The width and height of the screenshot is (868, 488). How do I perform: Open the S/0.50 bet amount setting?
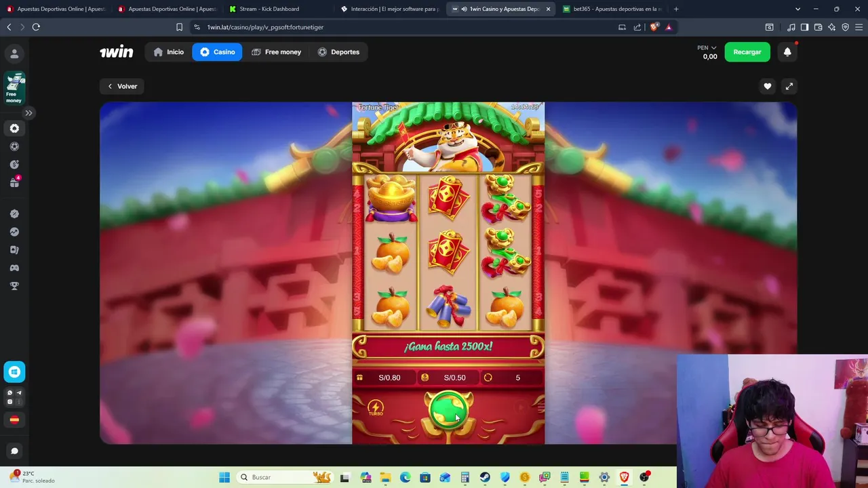click(x=448, y=378)
